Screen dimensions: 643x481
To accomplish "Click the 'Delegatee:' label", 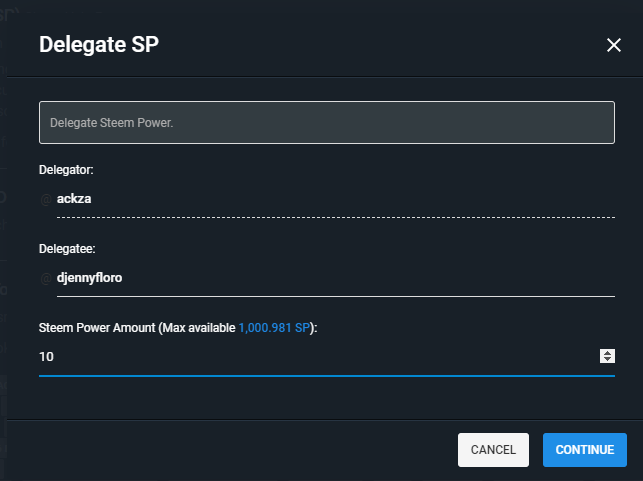I will click(67, 249).
